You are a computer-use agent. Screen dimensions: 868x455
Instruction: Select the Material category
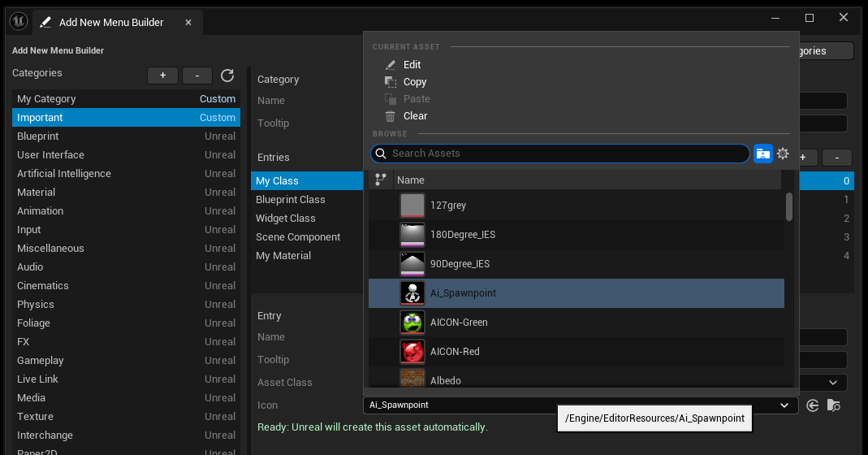[x=126, y=193]
